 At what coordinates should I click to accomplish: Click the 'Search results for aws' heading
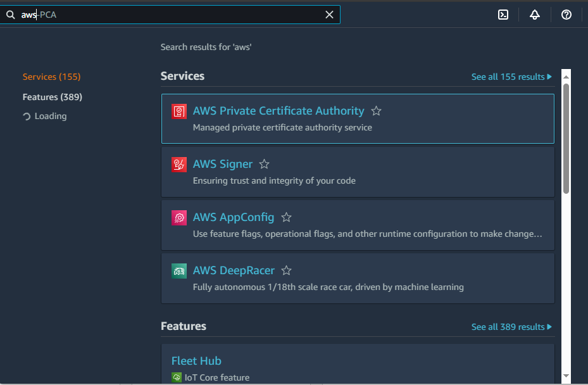206,47
